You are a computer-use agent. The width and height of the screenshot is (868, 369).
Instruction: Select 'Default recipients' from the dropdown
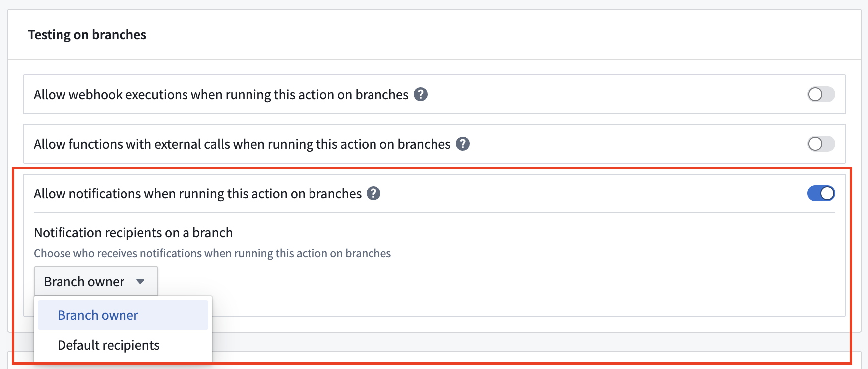(109, 345)
